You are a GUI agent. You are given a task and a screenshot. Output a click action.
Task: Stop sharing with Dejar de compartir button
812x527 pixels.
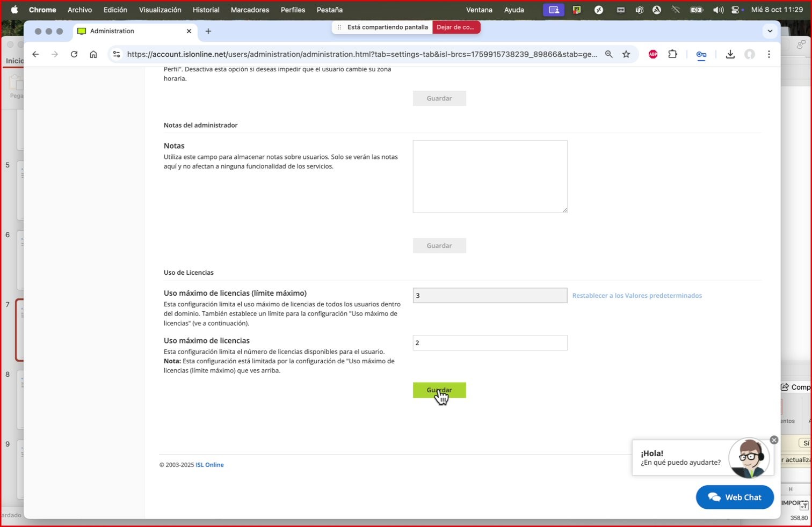[x=455, y=27]
